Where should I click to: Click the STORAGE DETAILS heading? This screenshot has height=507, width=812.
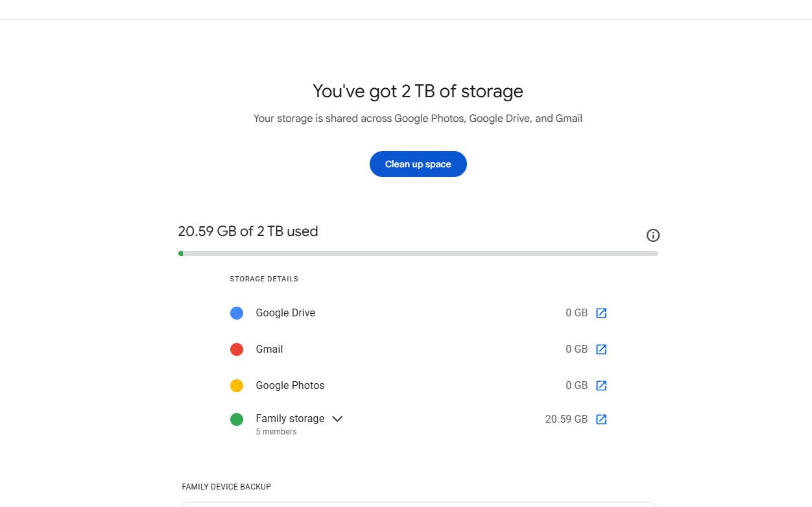point(264,279)
